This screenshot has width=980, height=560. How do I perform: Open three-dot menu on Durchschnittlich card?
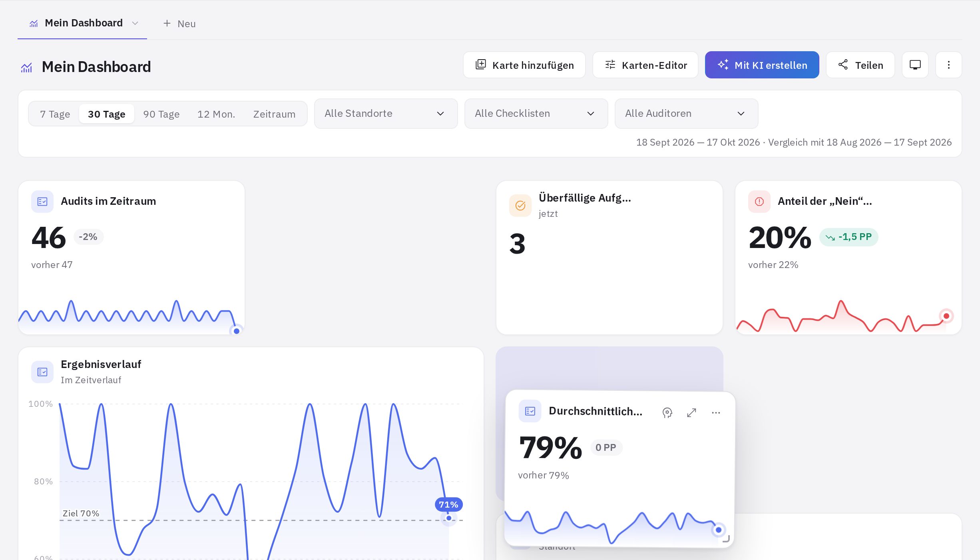pos(716,412)
